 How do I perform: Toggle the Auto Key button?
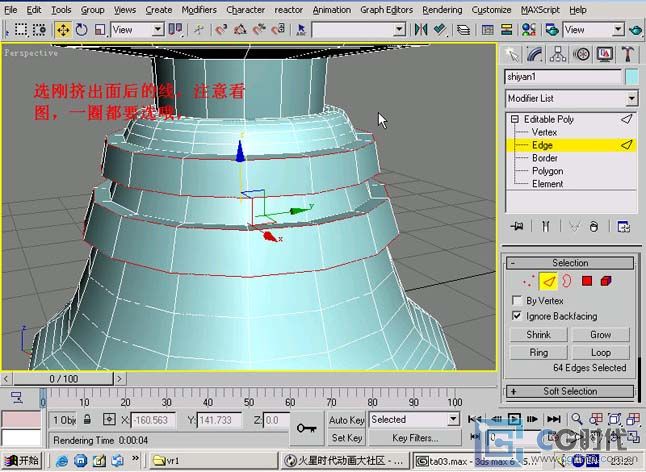coord(346,420)
